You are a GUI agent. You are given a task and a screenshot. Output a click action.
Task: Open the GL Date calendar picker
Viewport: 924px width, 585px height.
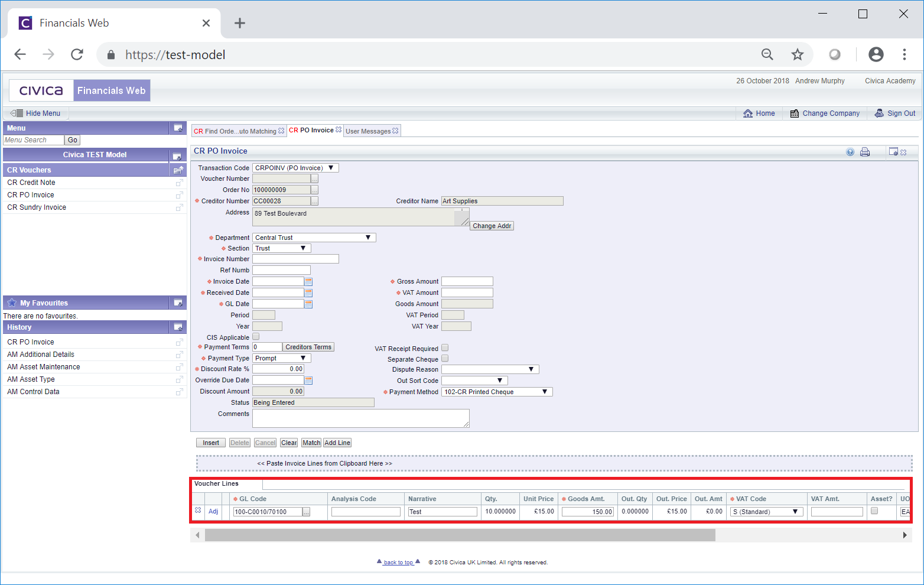[x=308, y=304]
